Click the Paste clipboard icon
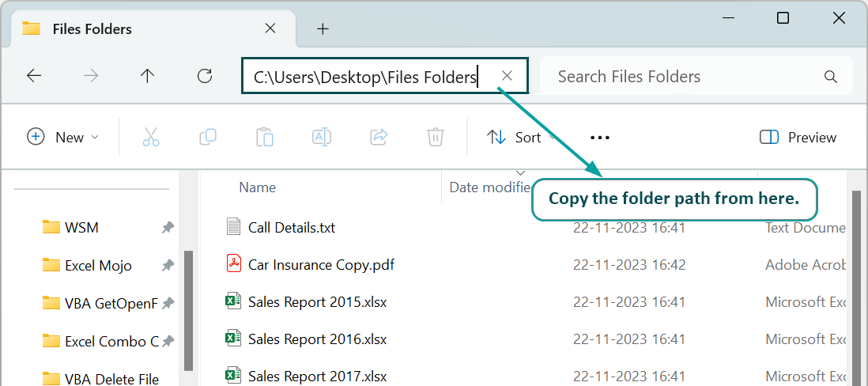 click(x=265, y=137)
